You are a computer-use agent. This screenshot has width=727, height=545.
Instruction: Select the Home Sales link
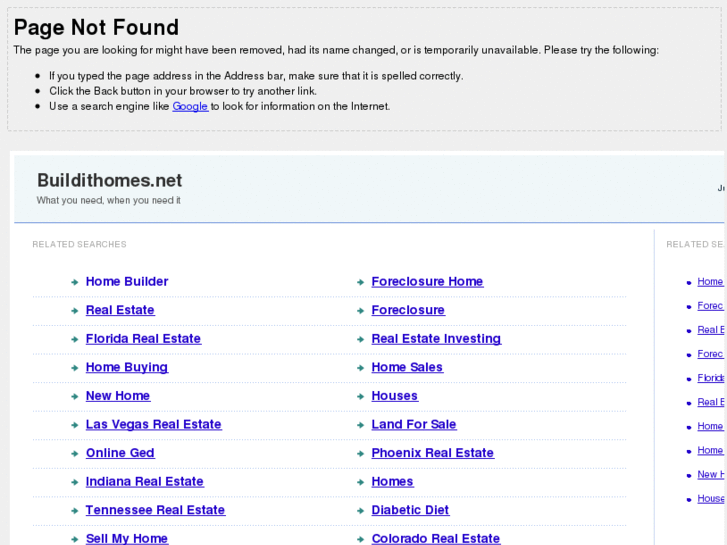(x=406, y=367)
